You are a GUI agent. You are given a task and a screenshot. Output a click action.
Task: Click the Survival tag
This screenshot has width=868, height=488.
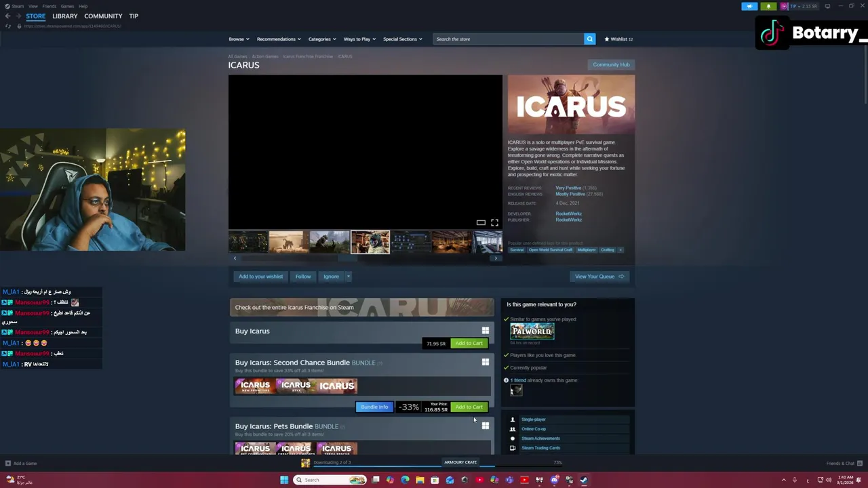click(517, 250)
